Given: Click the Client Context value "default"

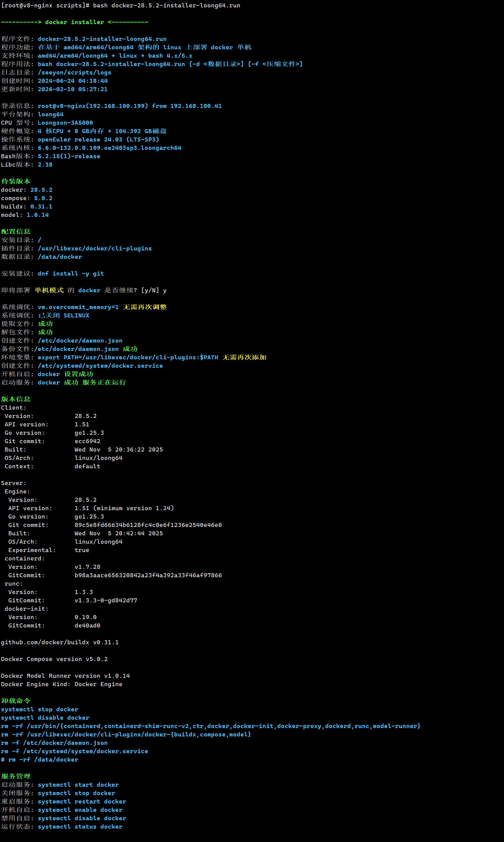Looking at the screenshot, I should click(x=87, y=466).
